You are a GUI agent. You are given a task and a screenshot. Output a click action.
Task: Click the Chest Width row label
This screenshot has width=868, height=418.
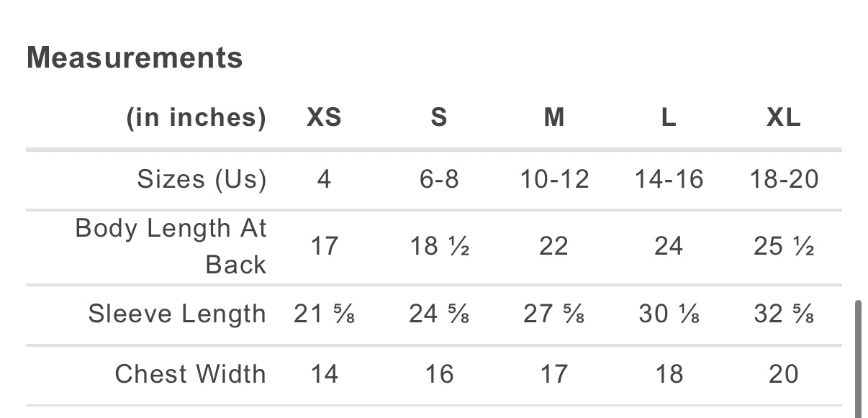click(190, 374)
